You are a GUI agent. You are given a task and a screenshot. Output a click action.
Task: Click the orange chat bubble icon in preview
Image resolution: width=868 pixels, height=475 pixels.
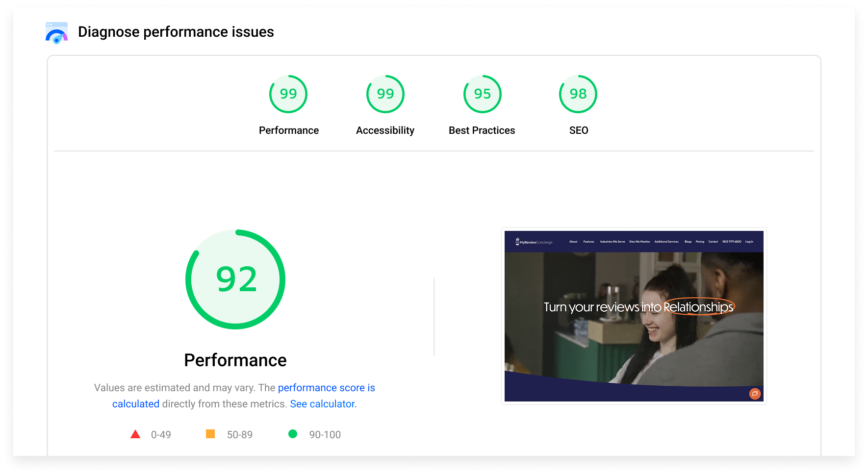pos(755,394)
